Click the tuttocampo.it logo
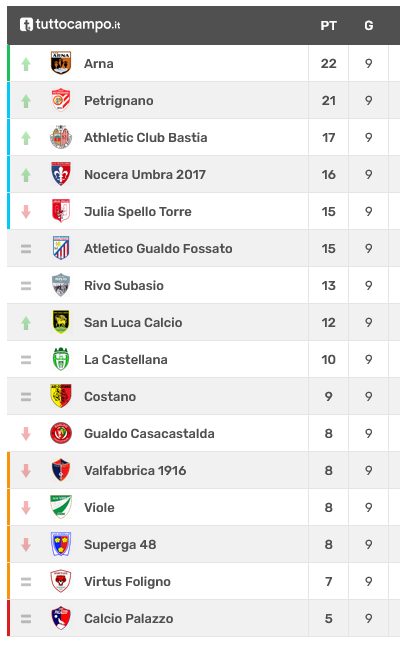 pyautogui.click(x=70, y=24)
